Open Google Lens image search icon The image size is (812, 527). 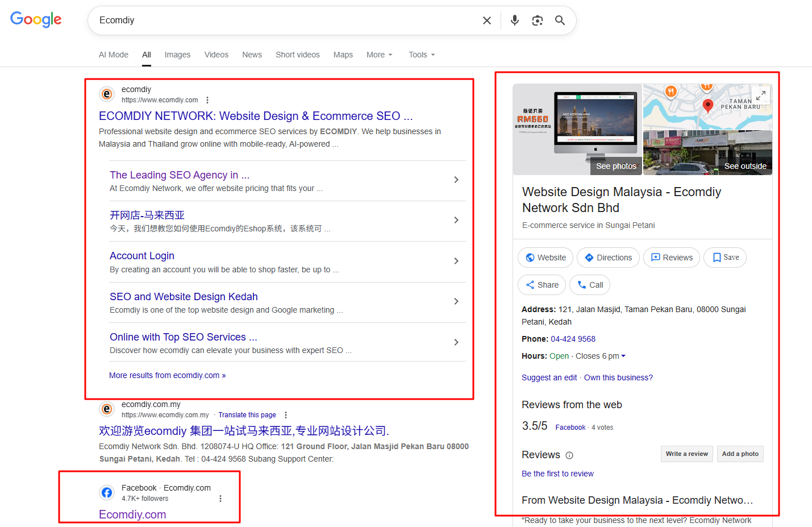click(x=537, y=20)
